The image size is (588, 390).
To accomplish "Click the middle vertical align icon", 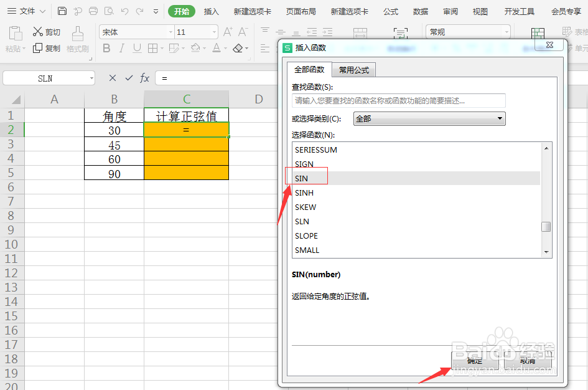I will click(281, 32).
